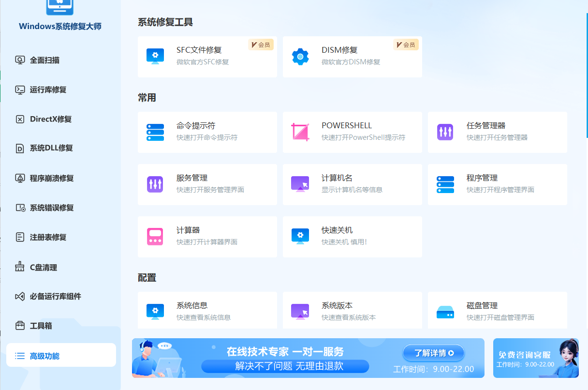This screenshot has width=588, height=390.
Task: Click text 快速打开程序管理界面
Action: (500, 190)
